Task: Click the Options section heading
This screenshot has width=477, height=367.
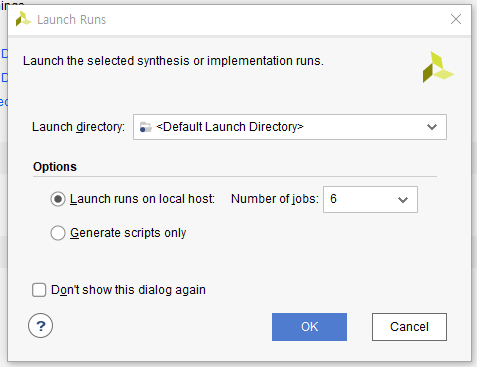Action: click(x=55, y=167)
